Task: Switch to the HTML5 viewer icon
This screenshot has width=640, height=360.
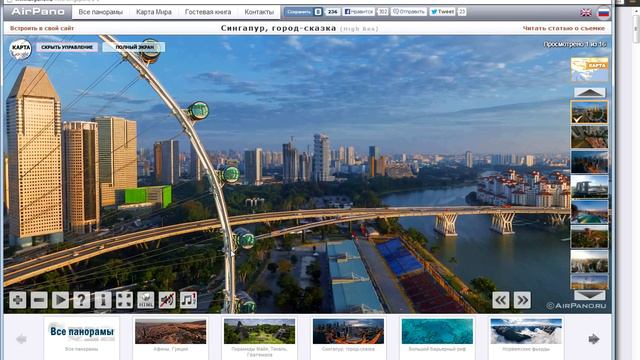Action: 146,300
